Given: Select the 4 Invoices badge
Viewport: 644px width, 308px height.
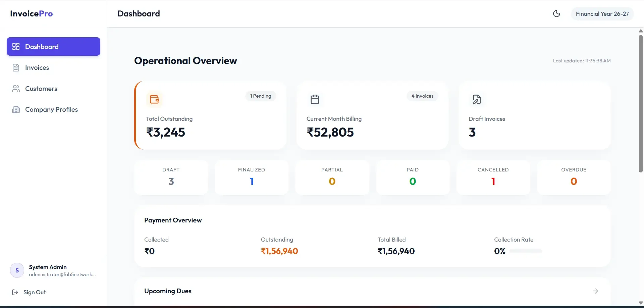Looking at the screenshot, I should click(x=422, y=96).
